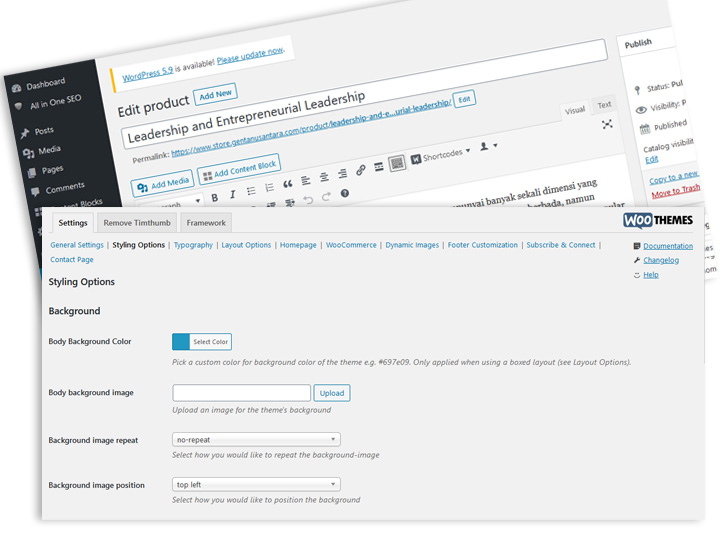The height and width of the screenshot is (540, 720).
Task: Open the Typography settings link
Action: click(x=193, y=245)
